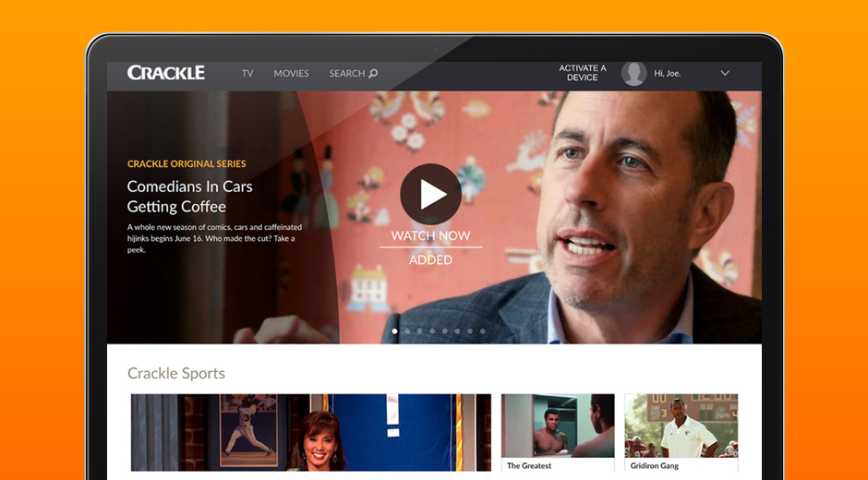Click the user avatar picture
The width and height of the screenshot is (868, 480).
pos(633,73)
